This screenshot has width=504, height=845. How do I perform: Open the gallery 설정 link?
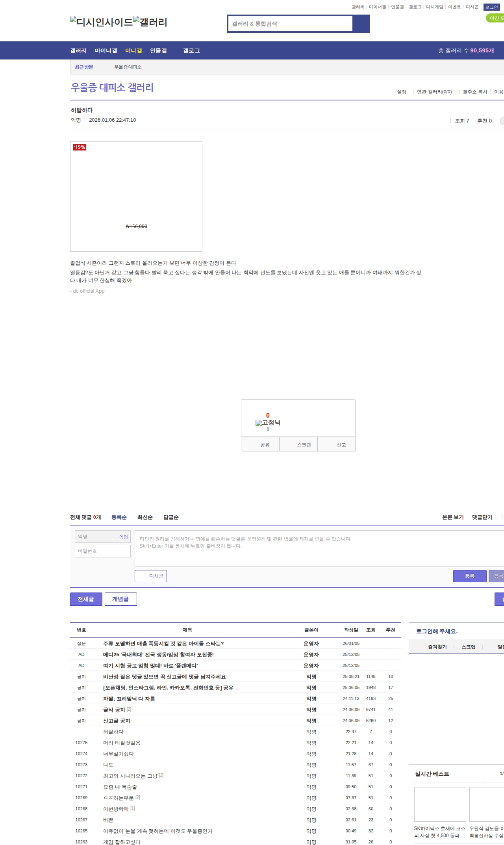point(401,92)
